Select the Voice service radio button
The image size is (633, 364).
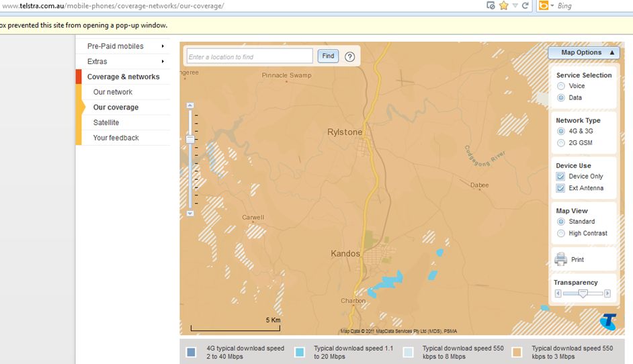560,86
